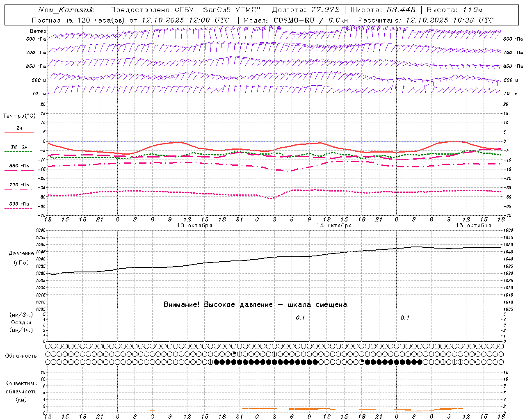Viewport: 525px width, 420px height.
Task: Click the Осадки precipitation label
Action: click(x=21, y=322)
